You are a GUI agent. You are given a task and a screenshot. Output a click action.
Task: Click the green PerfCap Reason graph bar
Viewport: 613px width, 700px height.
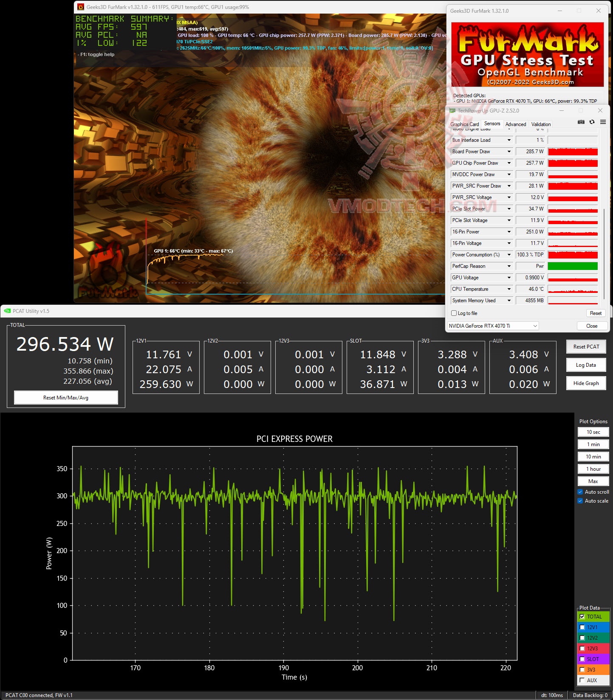point(573,266)
